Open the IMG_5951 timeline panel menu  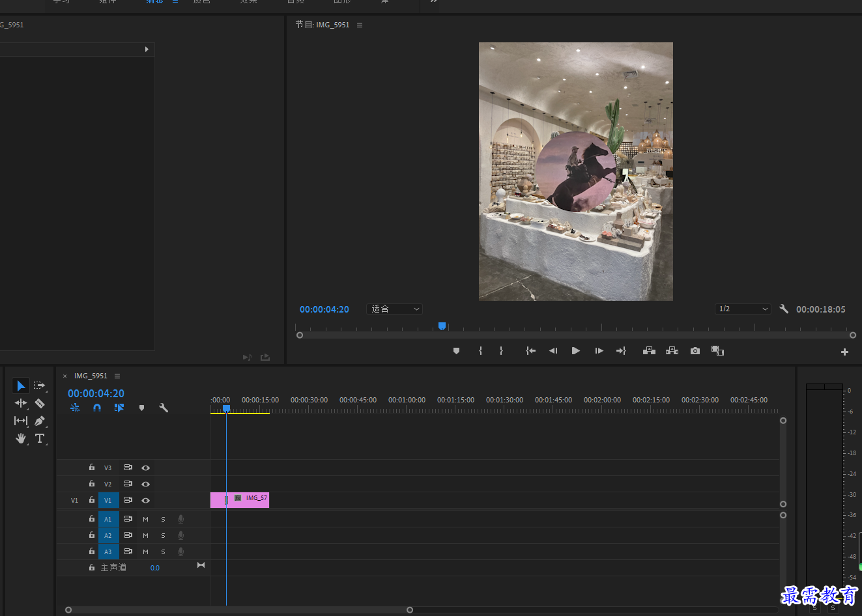(x=117, y=376)
